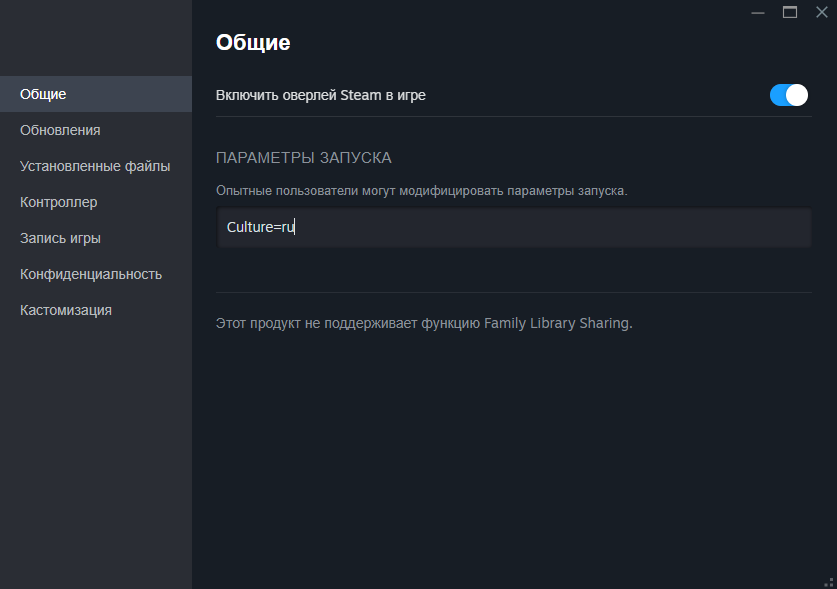Open the Контроллер settings page

pos(57,201)
